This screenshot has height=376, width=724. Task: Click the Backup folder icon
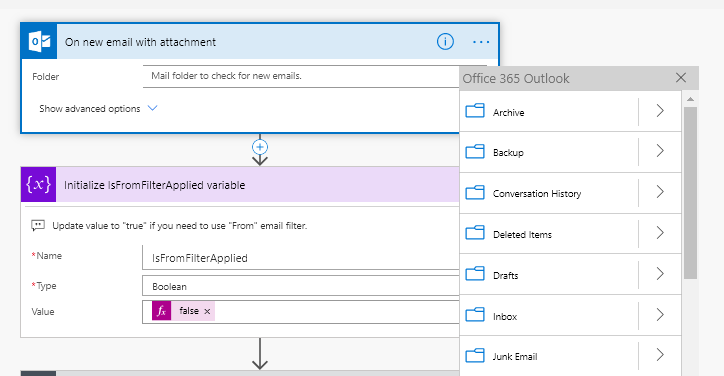tap(475, 152)
